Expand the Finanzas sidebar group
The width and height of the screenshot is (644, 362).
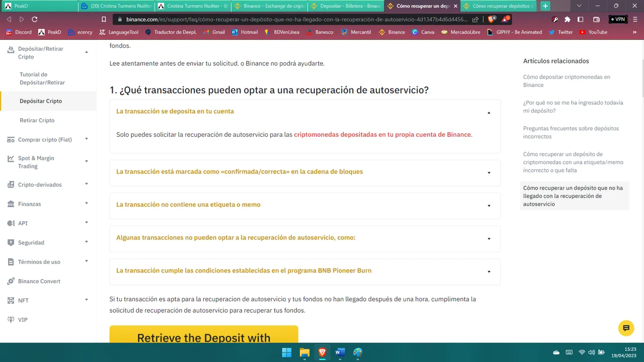pos(87,204)
